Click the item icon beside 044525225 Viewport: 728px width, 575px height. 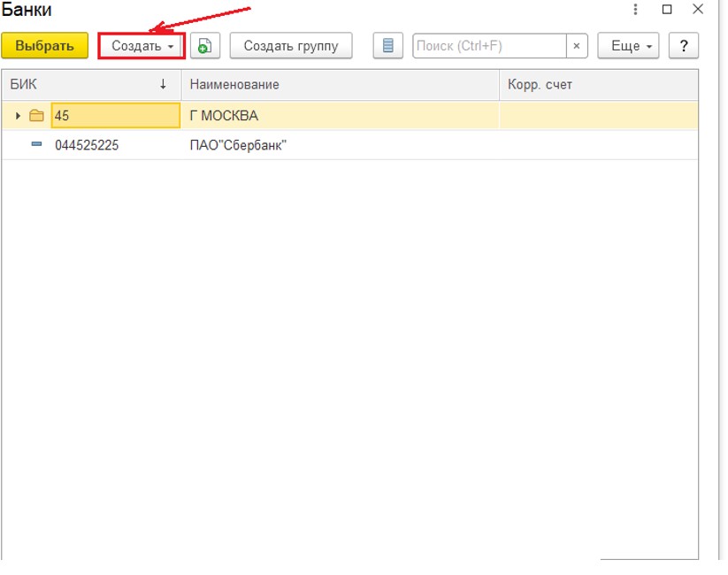36,145
